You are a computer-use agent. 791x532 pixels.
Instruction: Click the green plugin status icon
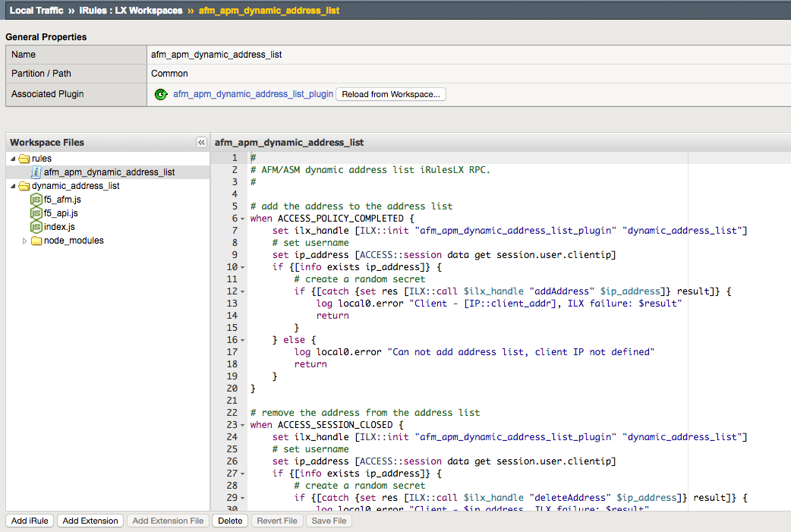click(x=160, y=94)
